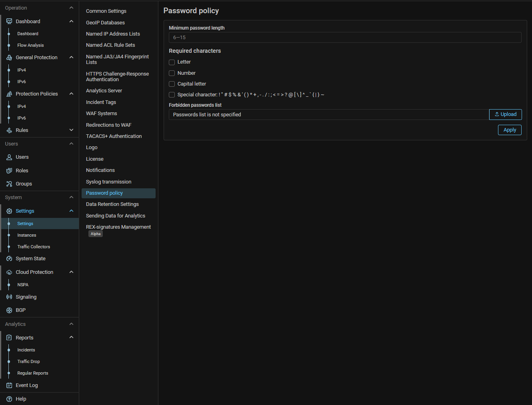
Task: Tick the Number checkbox
Action: 172,73
